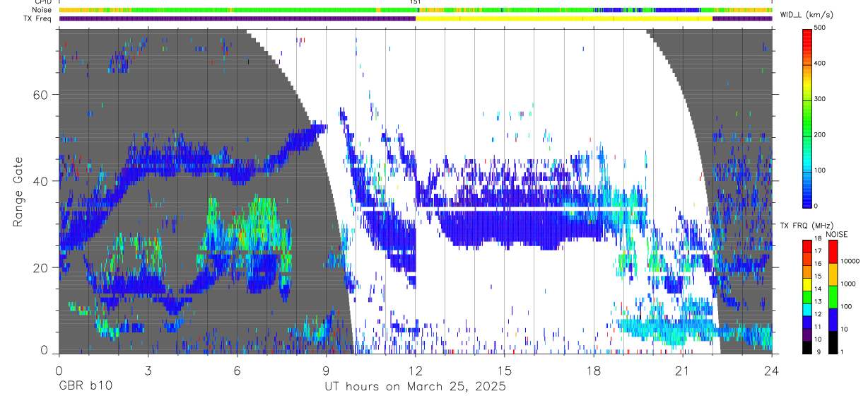
Task: Click the purple 10–11 MHz TX FRQ swatch
Action: tap(807, 334)
